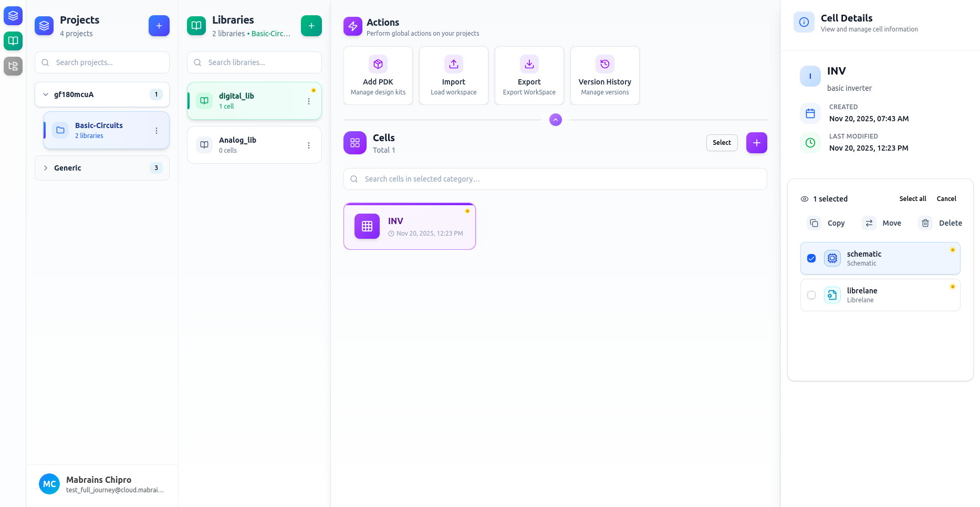
Task: Collapse the gf180mcuA project group
Action: point(46,94)
